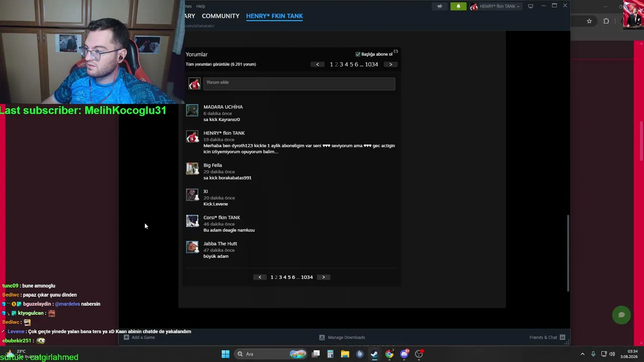Image resolution: width=644 pixels, height=362 pixels.
Task: Open Manage Downloads in Steam footer
Action: click(342, 337)
